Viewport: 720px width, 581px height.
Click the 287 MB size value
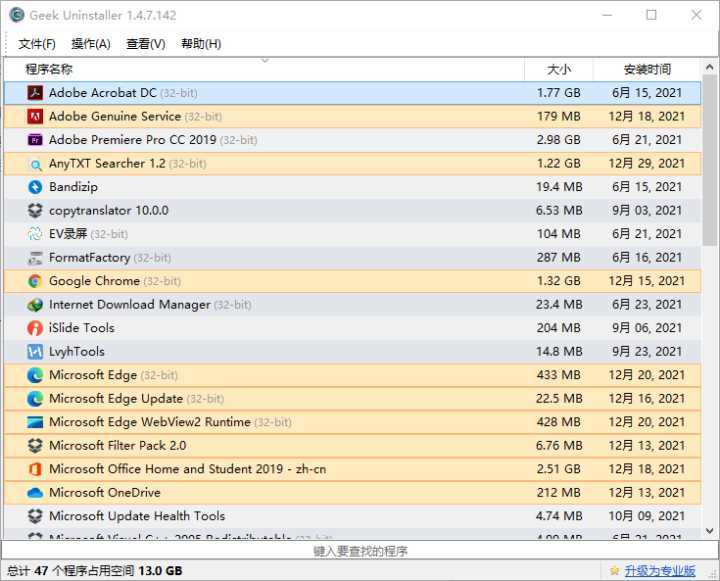[x=559, y=258]
